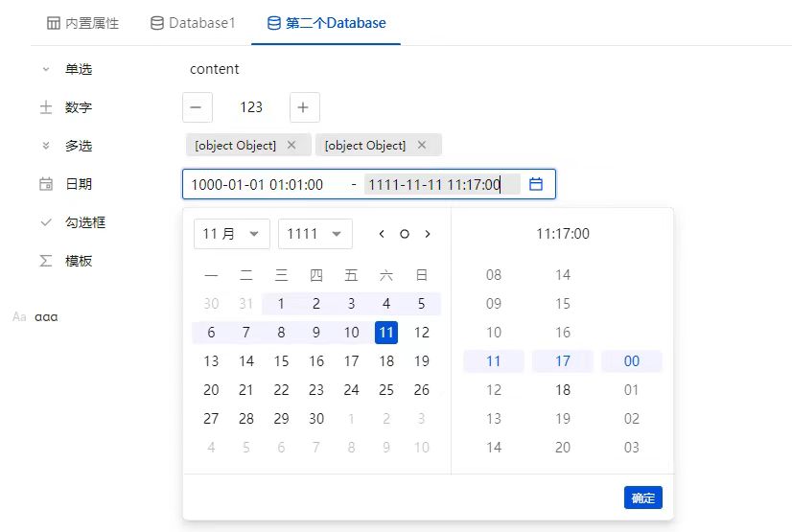Click the 第二个Database tab
Image resolution: width=792 pixels, height=532 pixels.
pyautogui.click(x=326, y=23)
